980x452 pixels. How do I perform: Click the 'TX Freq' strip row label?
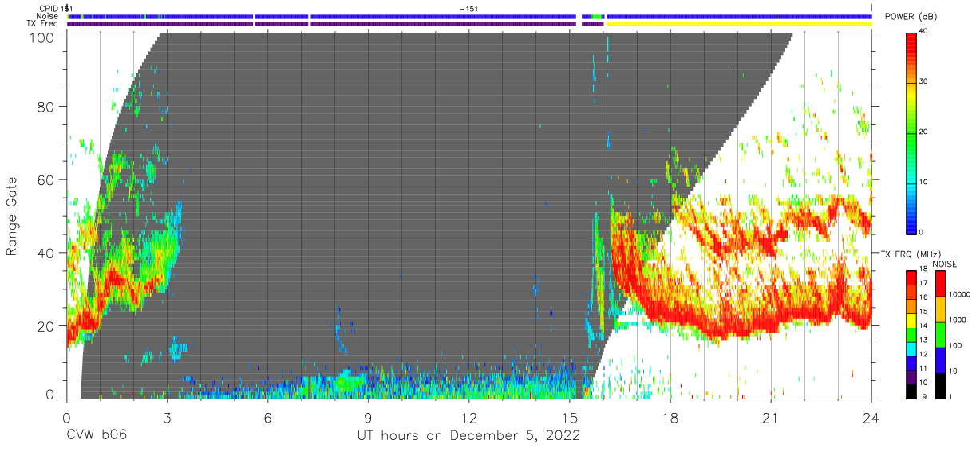43,24
